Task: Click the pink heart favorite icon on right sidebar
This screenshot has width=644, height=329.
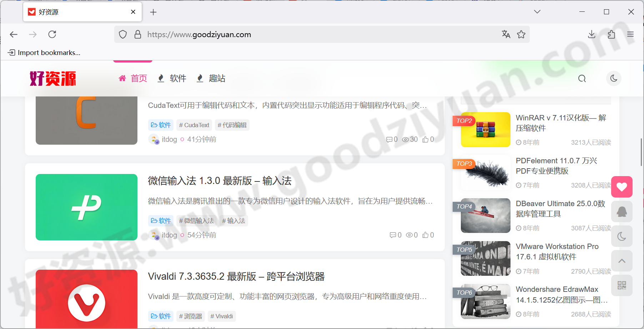Action: [622, 186]
